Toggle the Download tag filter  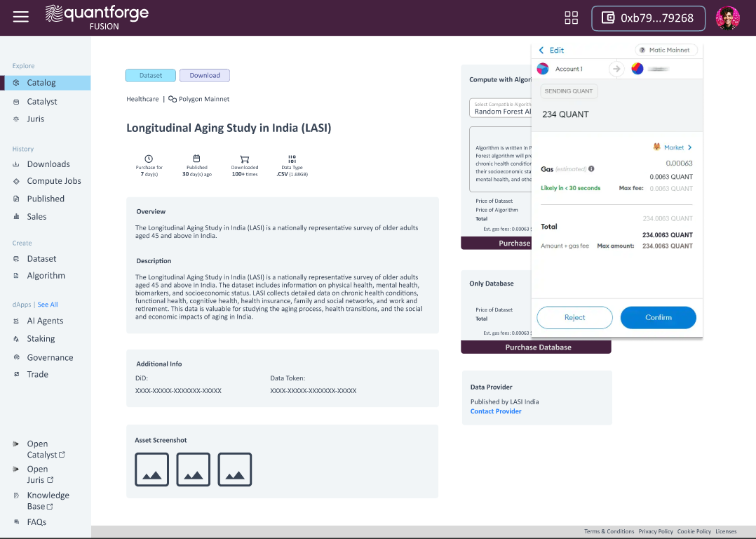pos(204,75)
